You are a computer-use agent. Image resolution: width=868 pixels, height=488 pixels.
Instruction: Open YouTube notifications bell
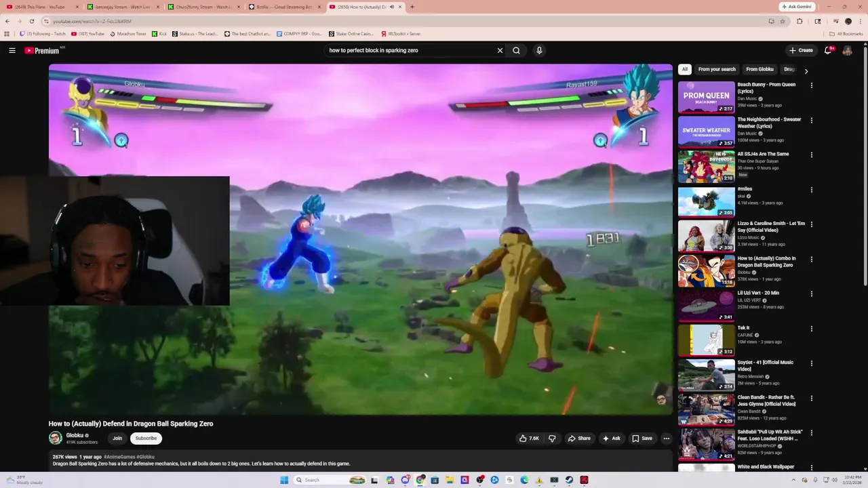828,50
